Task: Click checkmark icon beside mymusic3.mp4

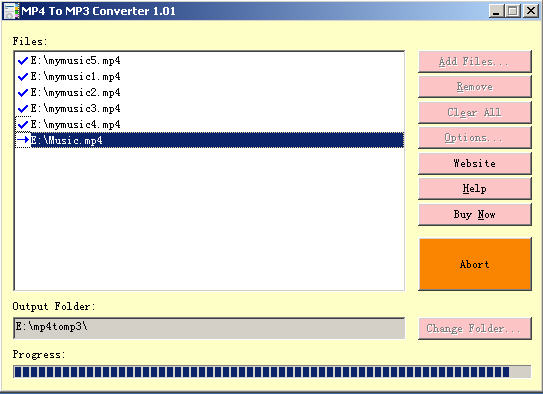Action: click(23, 109)
